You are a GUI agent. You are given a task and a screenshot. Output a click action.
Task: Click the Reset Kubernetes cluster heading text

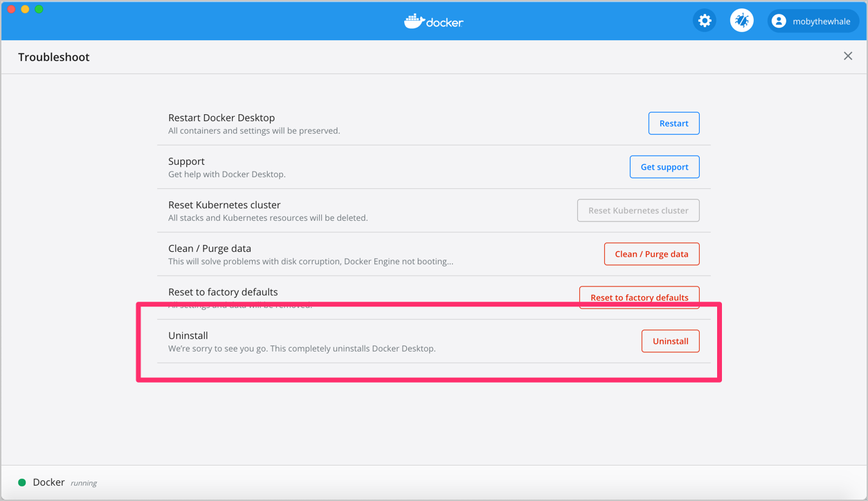point(224,205)
